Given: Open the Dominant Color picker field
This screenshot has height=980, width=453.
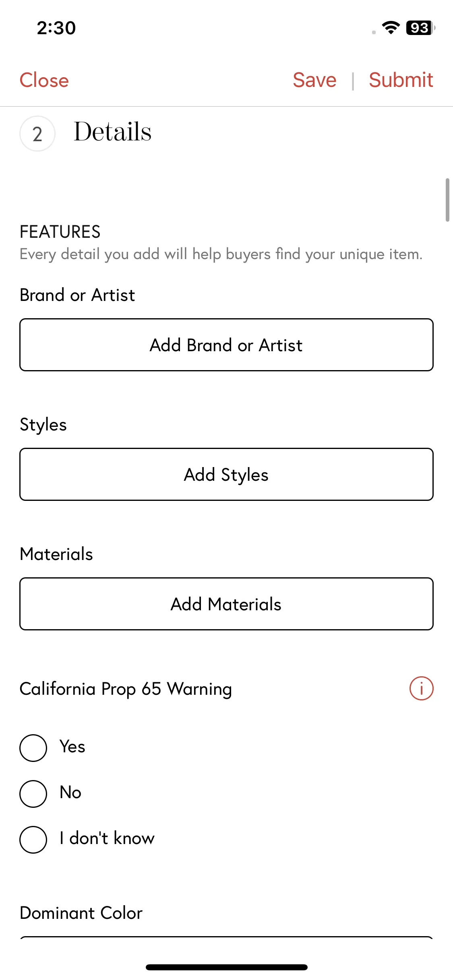Looking at the screenshot, I should coord(226,938).
